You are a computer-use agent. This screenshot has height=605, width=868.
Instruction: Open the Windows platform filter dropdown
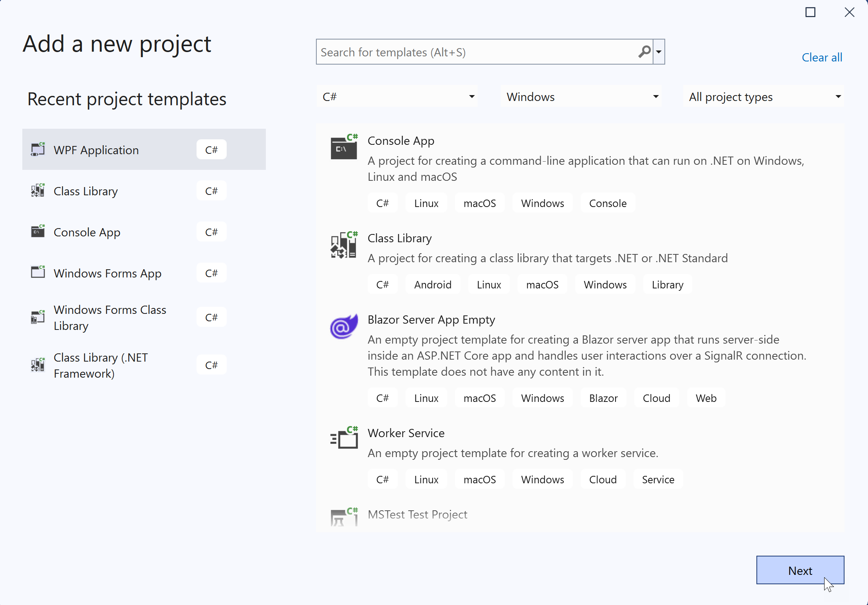(x=581, y=97)
